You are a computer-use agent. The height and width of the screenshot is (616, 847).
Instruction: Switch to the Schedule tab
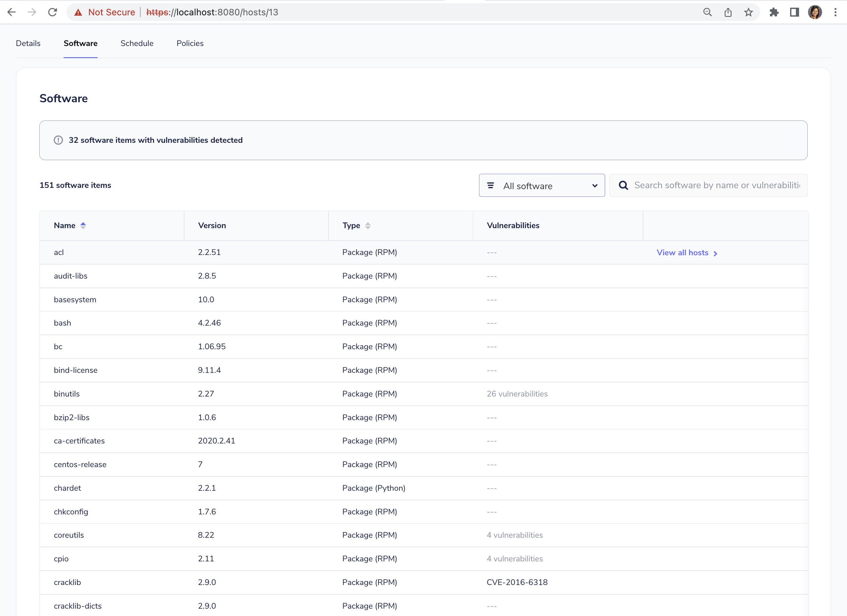click(137, 43)
